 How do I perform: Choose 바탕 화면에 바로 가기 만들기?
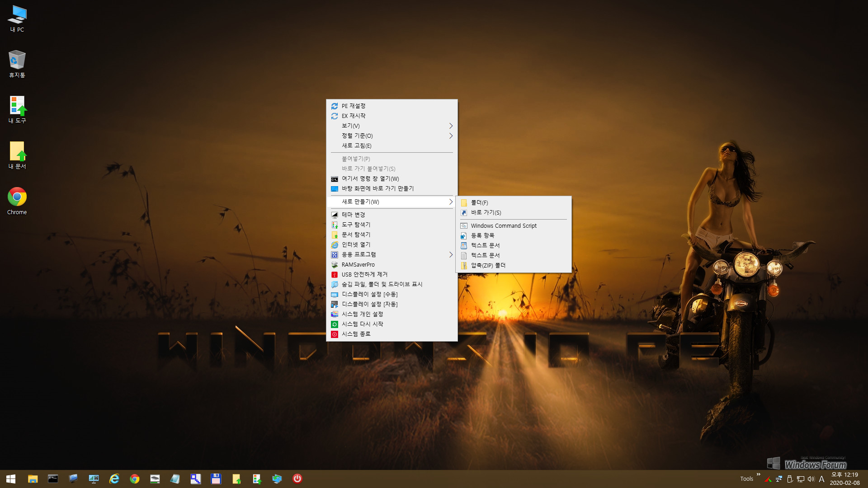tap(392, 188)
